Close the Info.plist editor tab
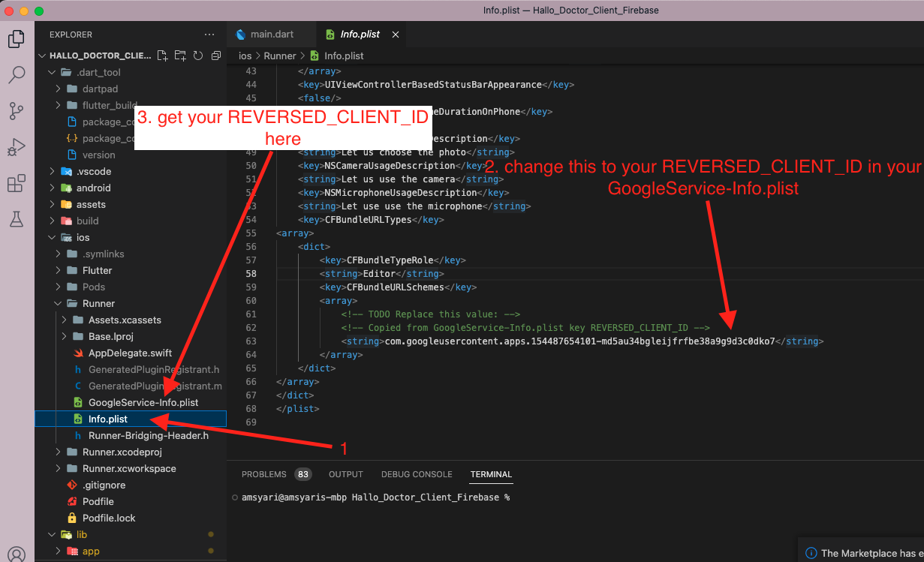The width and height of the screenshot is (924, 562). (x=396, y=35)
